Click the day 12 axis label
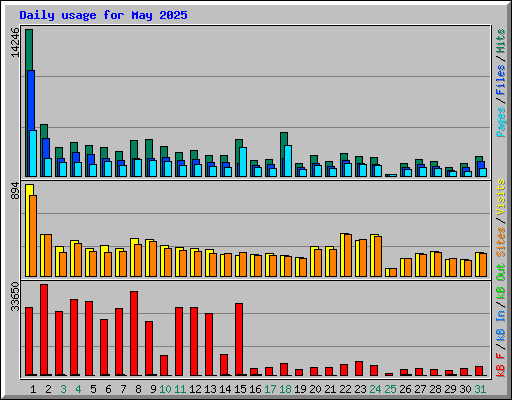This screenshot has height=400, width=512. (x=195, y=389)
